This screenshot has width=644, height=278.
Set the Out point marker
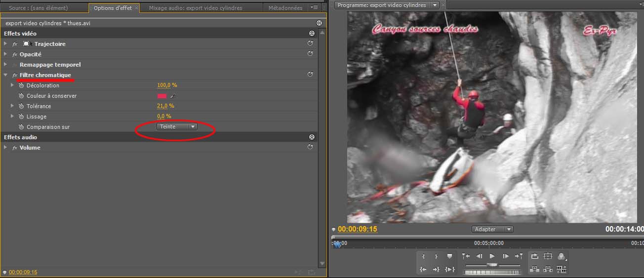tap(436, 256)
